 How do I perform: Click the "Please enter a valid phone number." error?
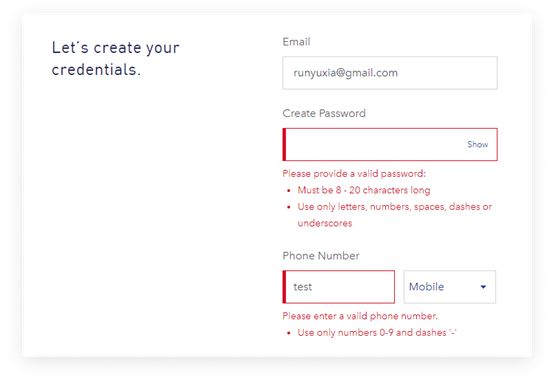point(360,316)
